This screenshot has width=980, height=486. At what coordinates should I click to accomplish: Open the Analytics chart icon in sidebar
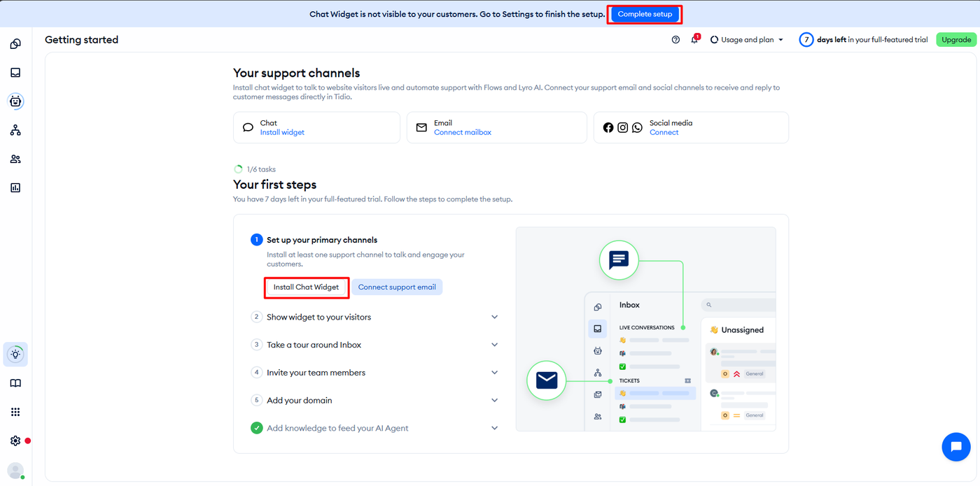15,187
